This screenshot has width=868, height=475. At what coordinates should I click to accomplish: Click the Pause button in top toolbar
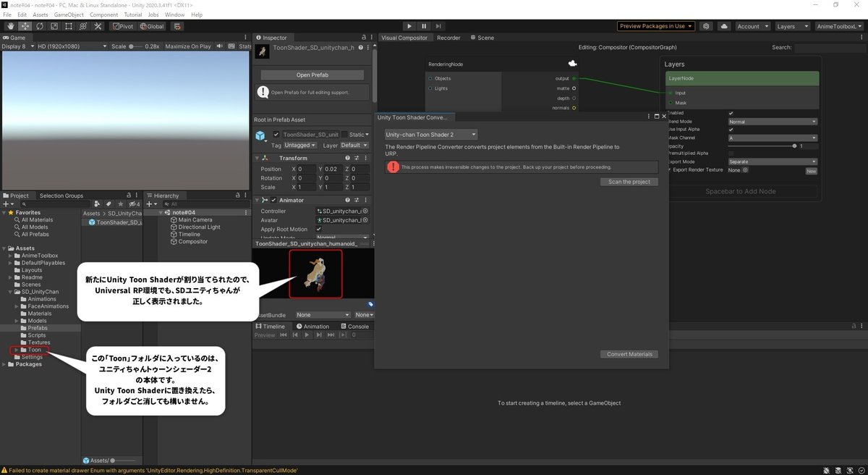[x=425, y=26]
